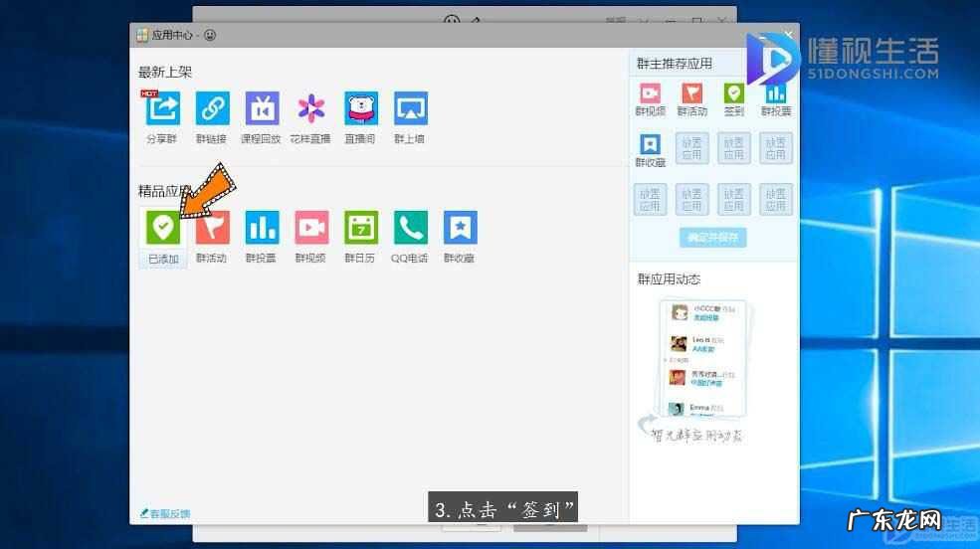Open 群收藏 in the 精品应用 section
This screenshot has width=980, height=549.
point(460,228)
